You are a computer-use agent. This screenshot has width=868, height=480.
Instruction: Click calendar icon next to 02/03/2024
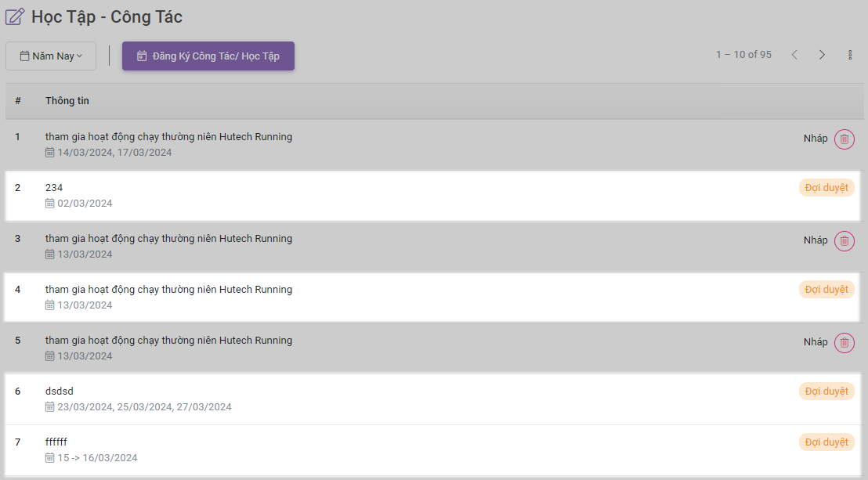(x=50, y=204)
